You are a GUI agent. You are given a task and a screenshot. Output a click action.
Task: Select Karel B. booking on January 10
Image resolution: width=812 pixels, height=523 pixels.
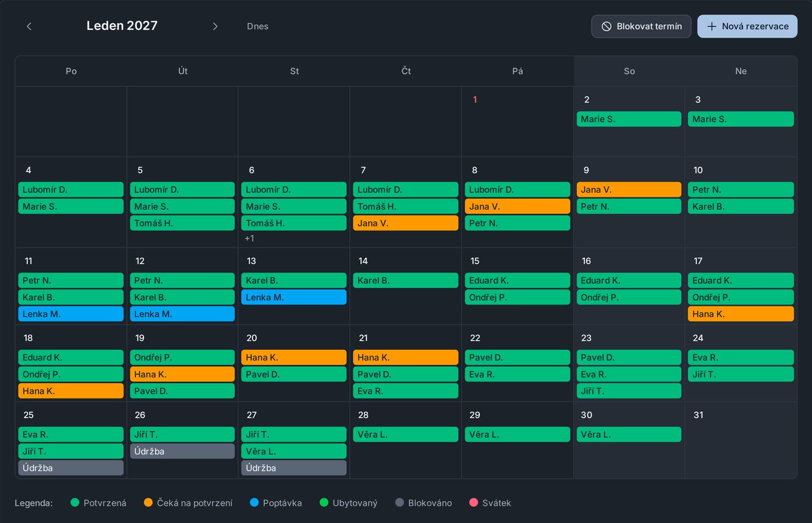[x=740, y=206]
